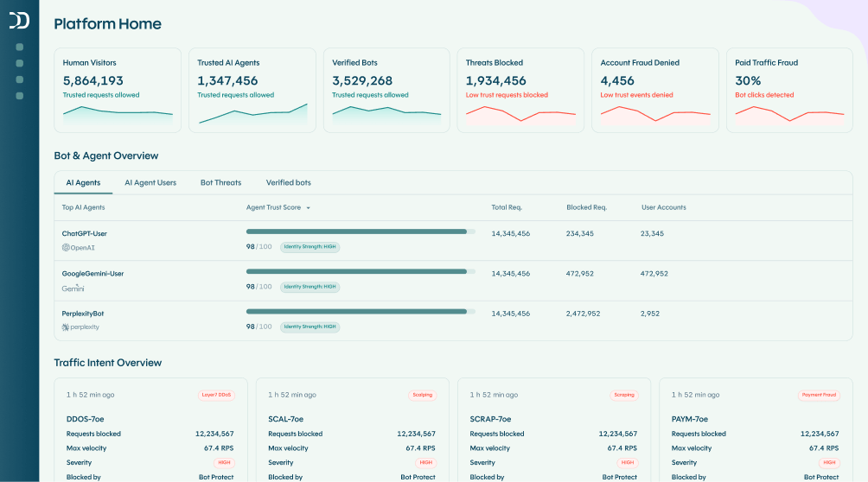Open the Human Visitors sparkline chart
Viewport: 868px width, 482px height.
pyautogui.click(x=118, y=115)
